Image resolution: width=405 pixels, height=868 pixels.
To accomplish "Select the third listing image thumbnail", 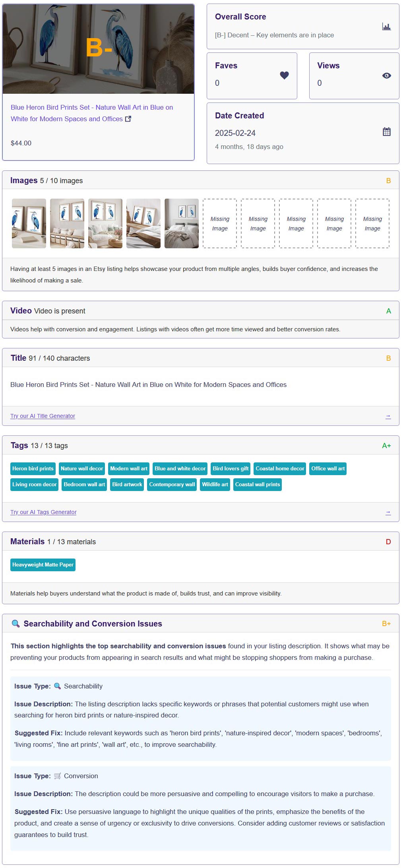I will click(105, 223).
